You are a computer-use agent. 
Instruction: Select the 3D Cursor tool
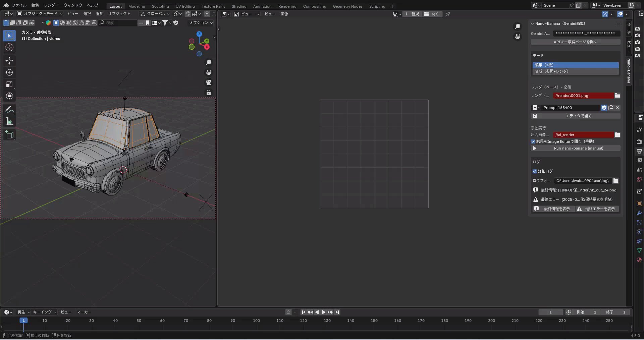(x=9, y=48)
